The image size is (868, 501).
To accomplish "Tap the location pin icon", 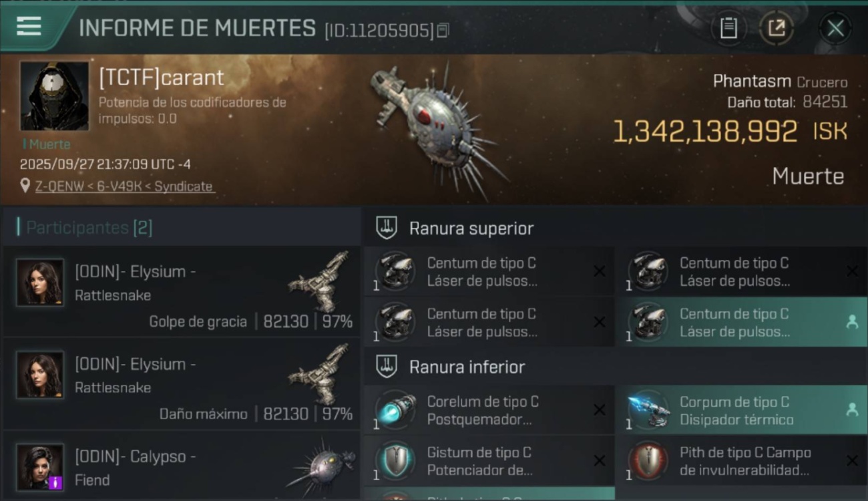I will coord(25,186).
